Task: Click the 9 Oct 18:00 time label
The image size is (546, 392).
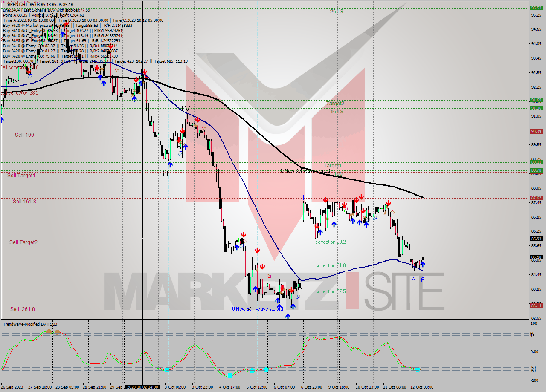Action: coord(339,387)
